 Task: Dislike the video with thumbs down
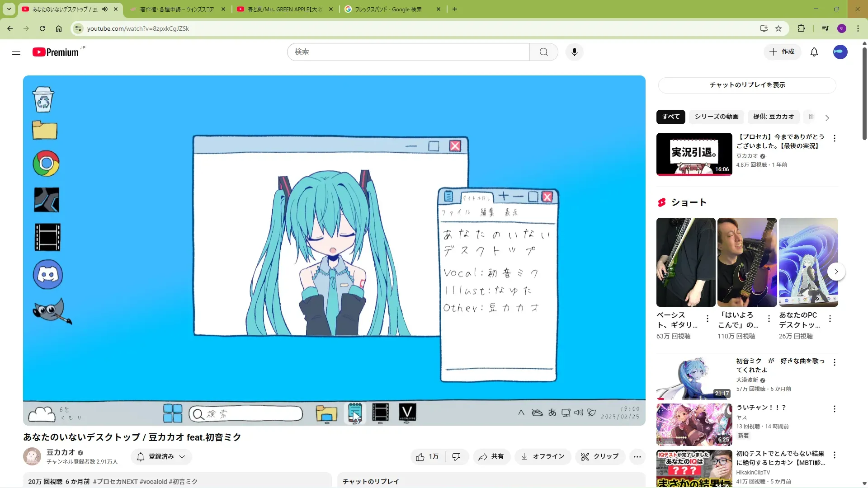457,457
